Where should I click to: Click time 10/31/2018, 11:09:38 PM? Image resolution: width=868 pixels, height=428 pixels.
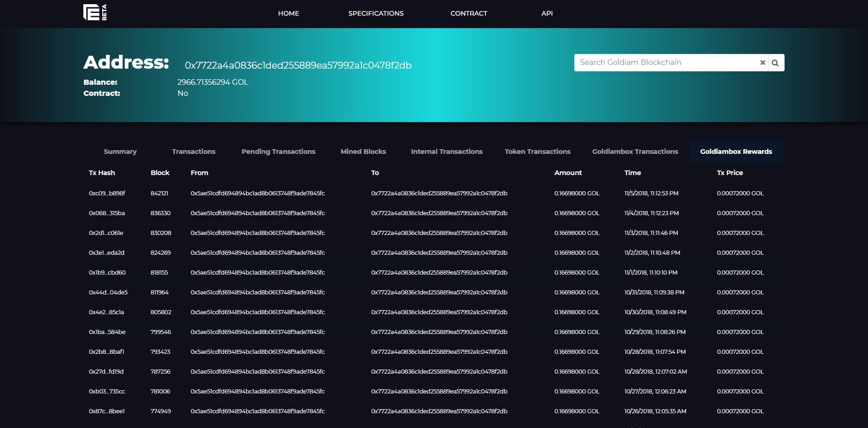point(654,293)
